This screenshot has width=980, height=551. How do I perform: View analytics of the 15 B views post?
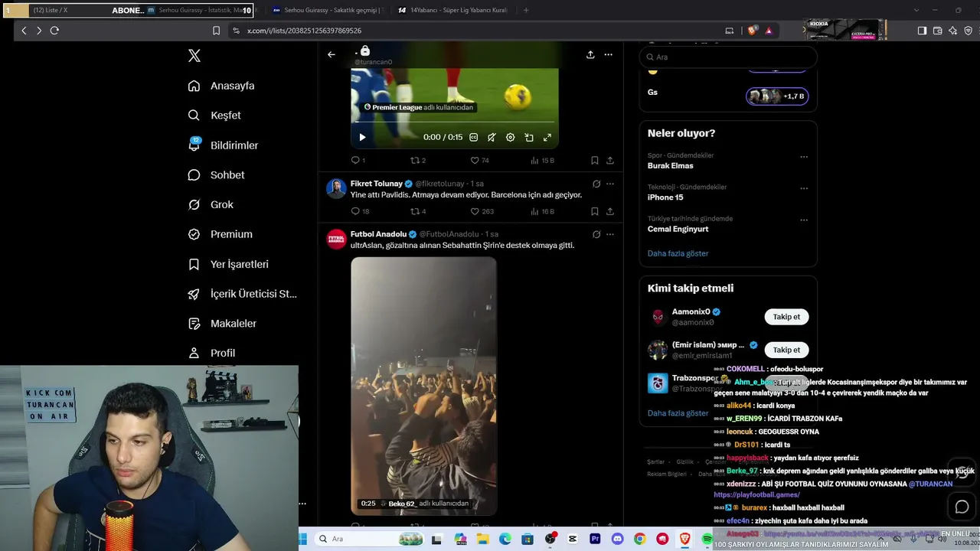(x=542, y=161)
